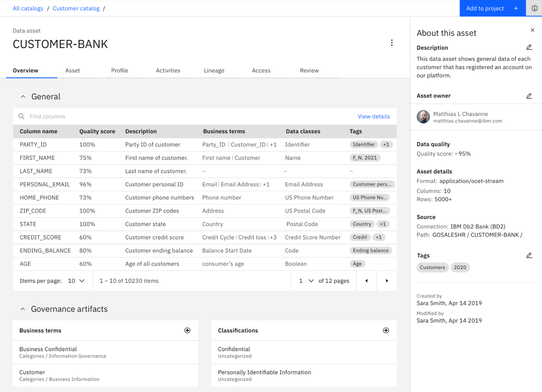
Task: Open the Lineage tab
Action: (x=214, y=70)
